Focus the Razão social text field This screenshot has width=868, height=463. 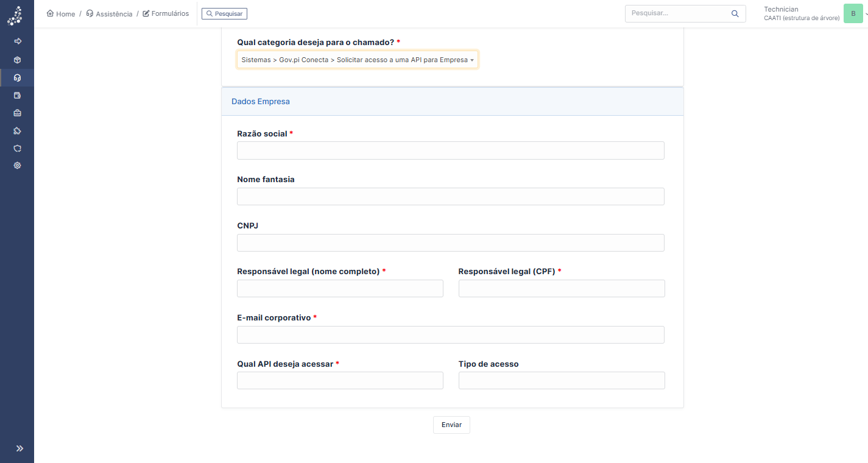click(x=450, y=150)
